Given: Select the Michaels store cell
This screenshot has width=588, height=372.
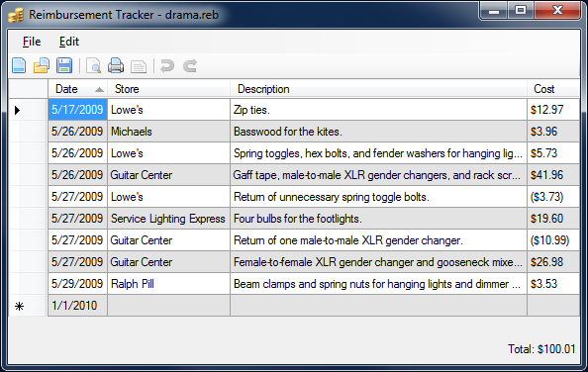Looking at the screenshot, I should [x=168, y=132].
